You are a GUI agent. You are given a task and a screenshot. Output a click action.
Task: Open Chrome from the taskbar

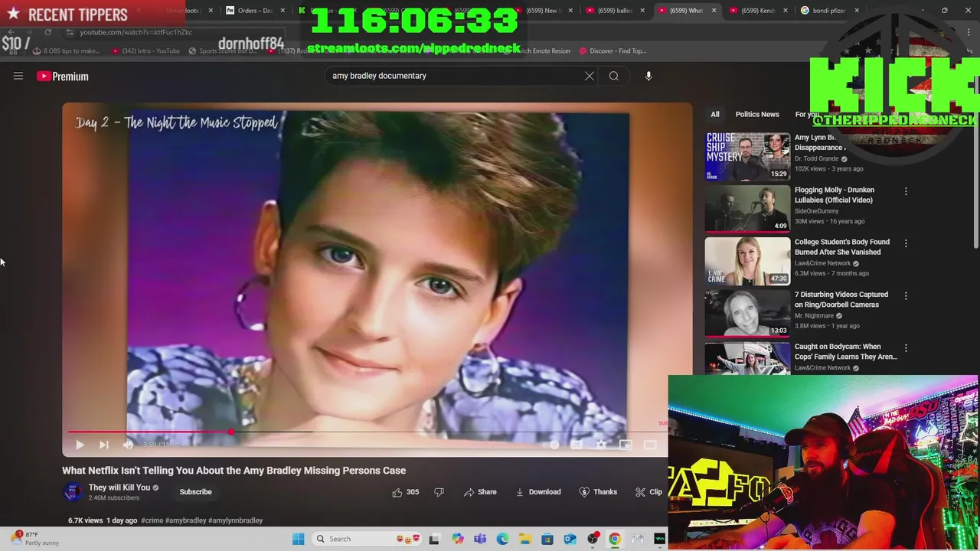click(615, 539)
